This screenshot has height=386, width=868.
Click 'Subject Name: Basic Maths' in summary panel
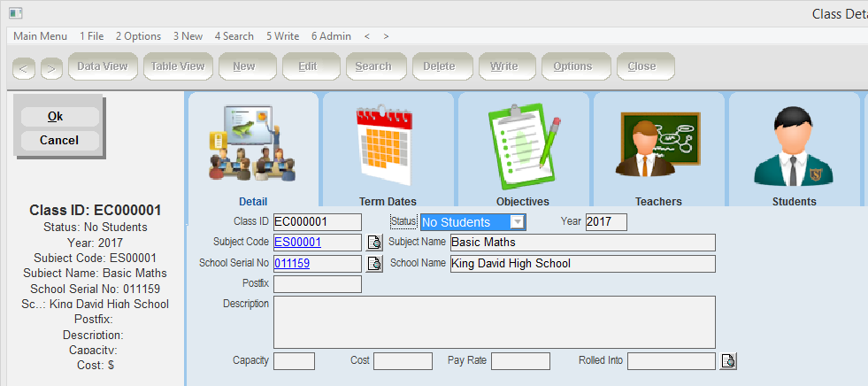(96, 274)
